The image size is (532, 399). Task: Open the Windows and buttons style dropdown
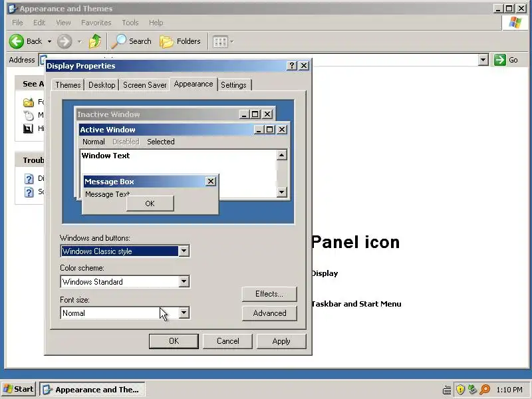tap(184, 251)
